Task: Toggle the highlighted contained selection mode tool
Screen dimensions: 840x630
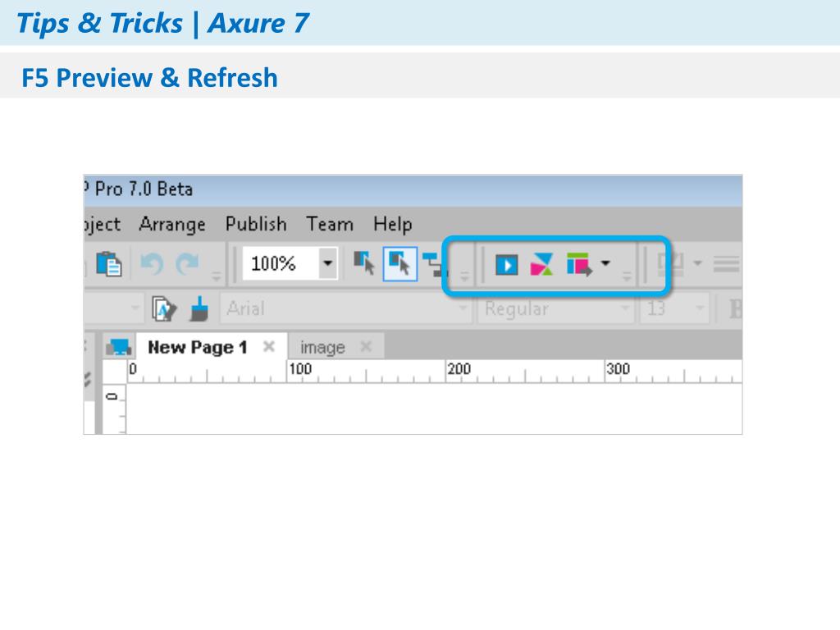Action: tap(400, 263)
